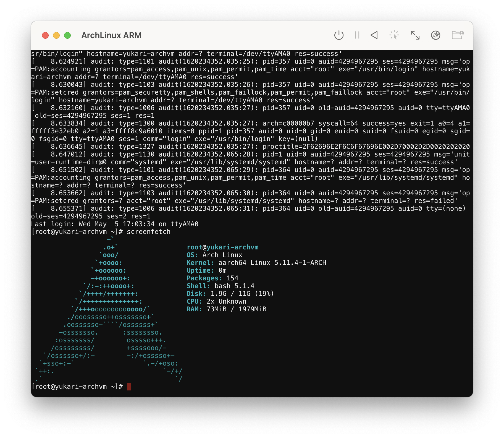Click the Arch Linux ASCII logo
This screenshot has height=438, width=504.
109,309
